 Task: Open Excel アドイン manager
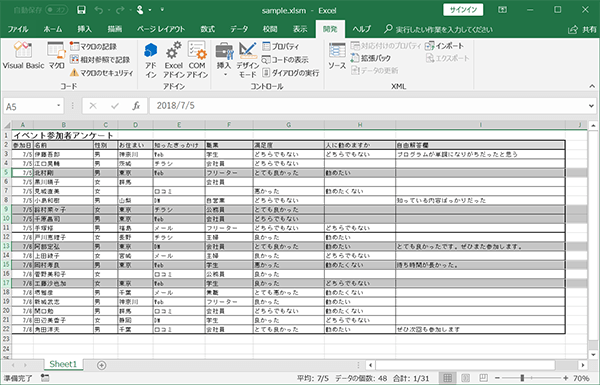coord(174,60)
